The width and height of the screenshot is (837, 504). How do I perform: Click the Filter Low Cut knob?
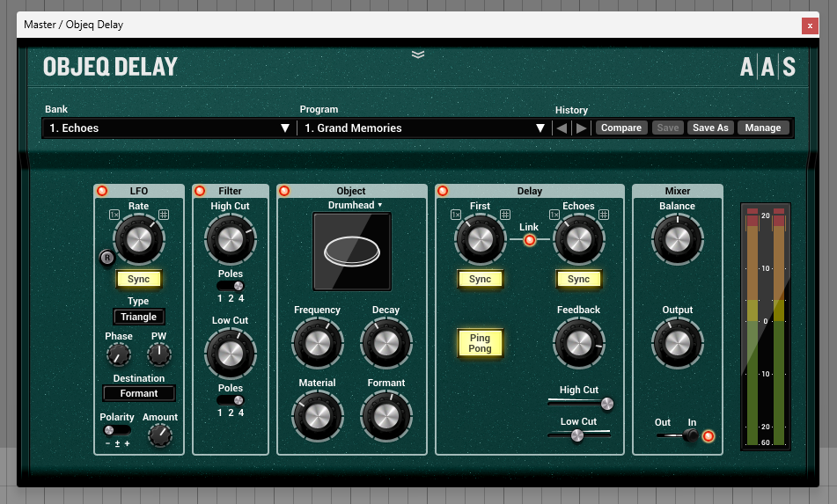(x=231, y=354)
